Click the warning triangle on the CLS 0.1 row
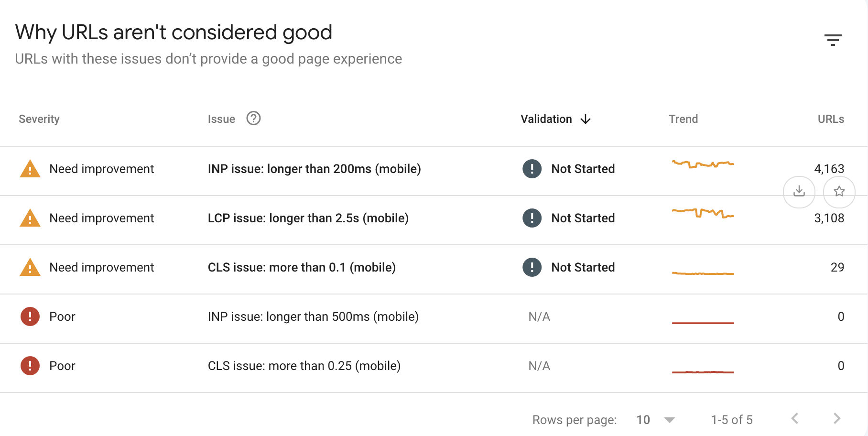This screenshot has width=868, height=436. click(x=30, y=267)
